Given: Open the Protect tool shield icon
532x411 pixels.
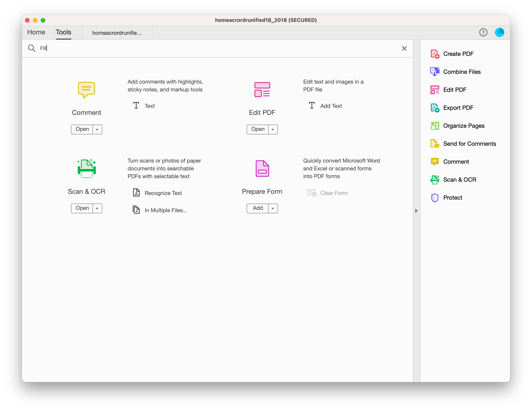Looking at the screenshot, I should coord(435,198).
